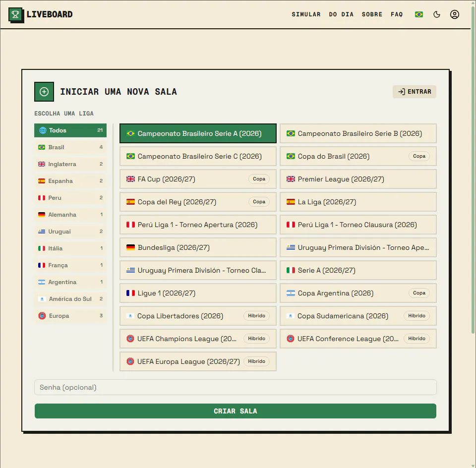The image size is (476, 468).
Task: Click the CRIAR SALA button
Action: tap(235, 411)
